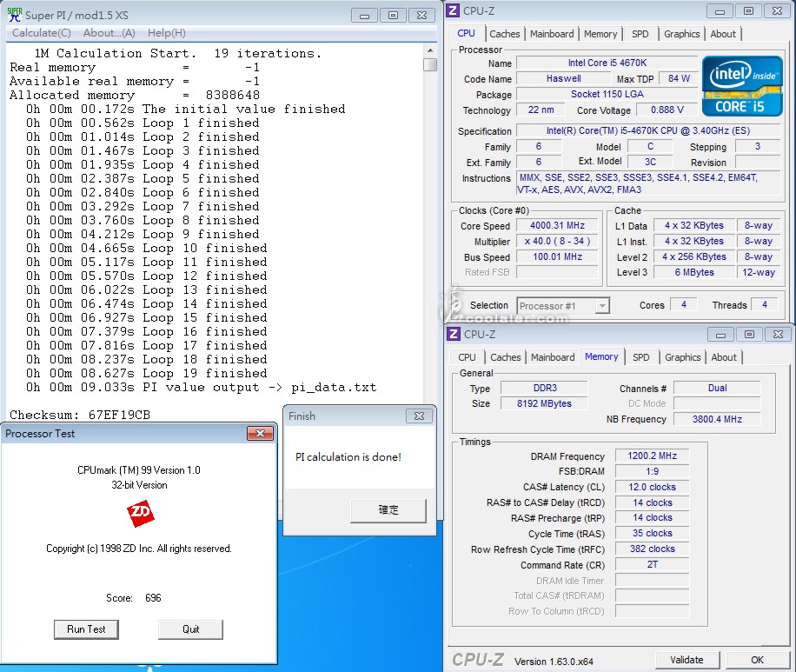Click the Specification i5-4670K CPU field
This screenshot has height=672, width=796.
648,130
